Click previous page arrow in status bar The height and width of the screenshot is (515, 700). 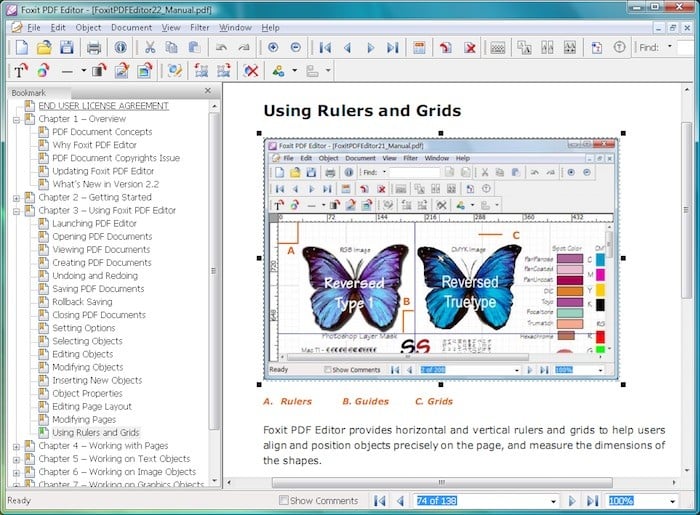click(x=400, y=501)
